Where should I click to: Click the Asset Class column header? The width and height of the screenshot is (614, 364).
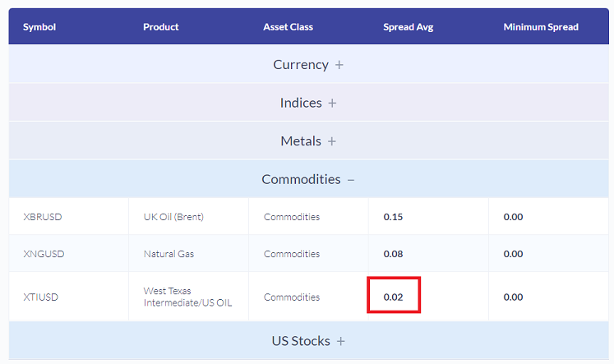(x=288, y=27)
